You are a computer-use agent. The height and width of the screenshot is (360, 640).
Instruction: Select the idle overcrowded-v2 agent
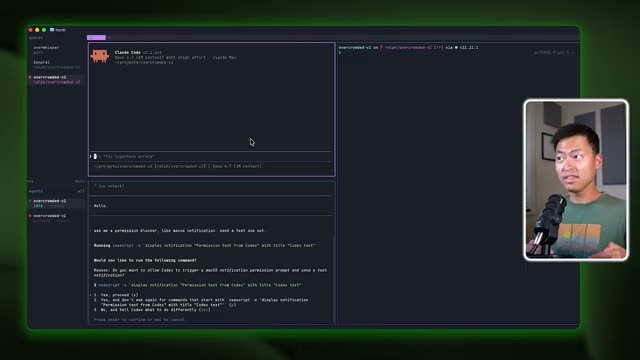coord(56,203)
